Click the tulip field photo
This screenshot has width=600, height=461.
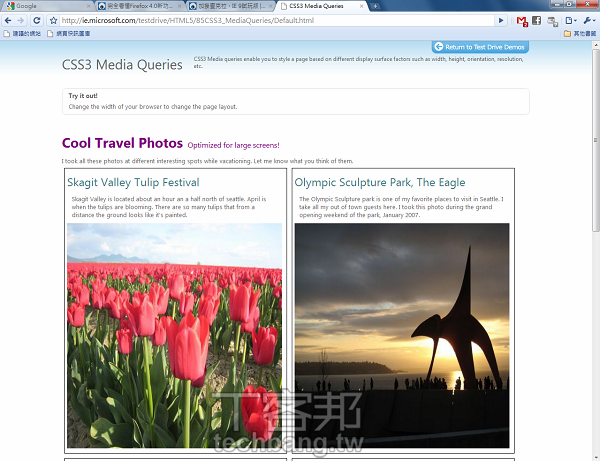[x=174, y=335]
